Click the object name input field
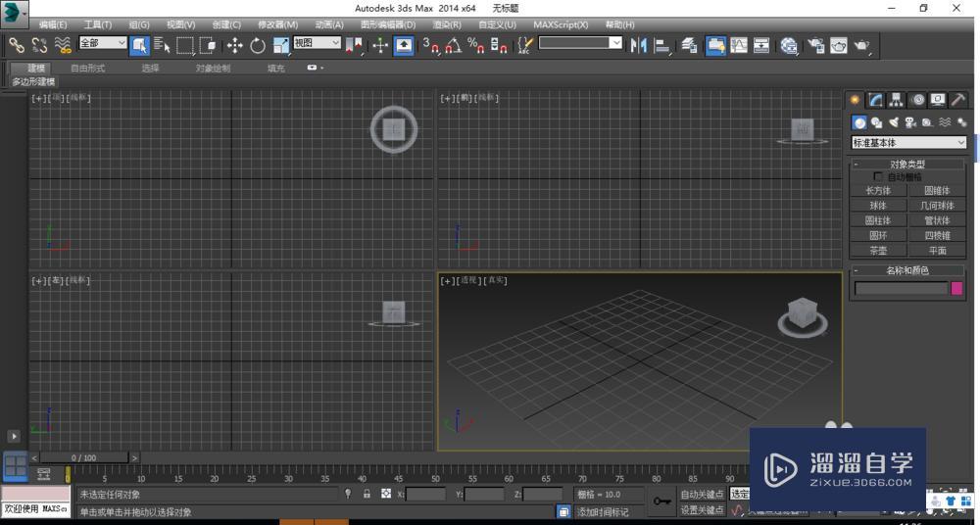This screenshot has width=980, height=525. pos(901,288)
